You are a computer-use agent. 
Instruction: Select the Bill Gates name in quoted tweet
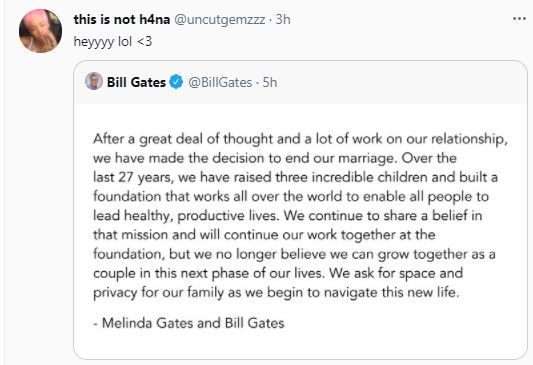[x=136, y=82]
